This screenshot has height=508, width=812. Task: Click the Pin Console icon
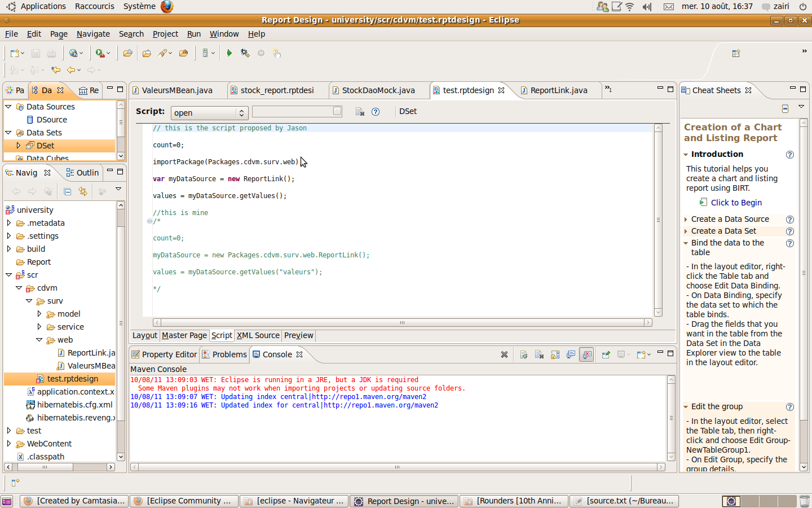coord(606,354)
